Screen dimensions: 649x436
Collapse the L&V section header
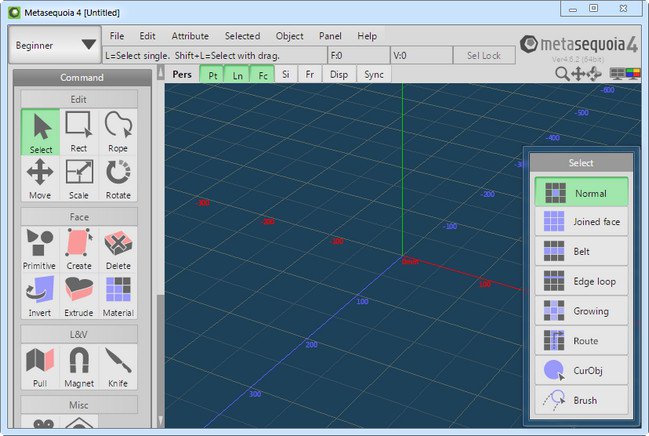click(x=79, y=334)
